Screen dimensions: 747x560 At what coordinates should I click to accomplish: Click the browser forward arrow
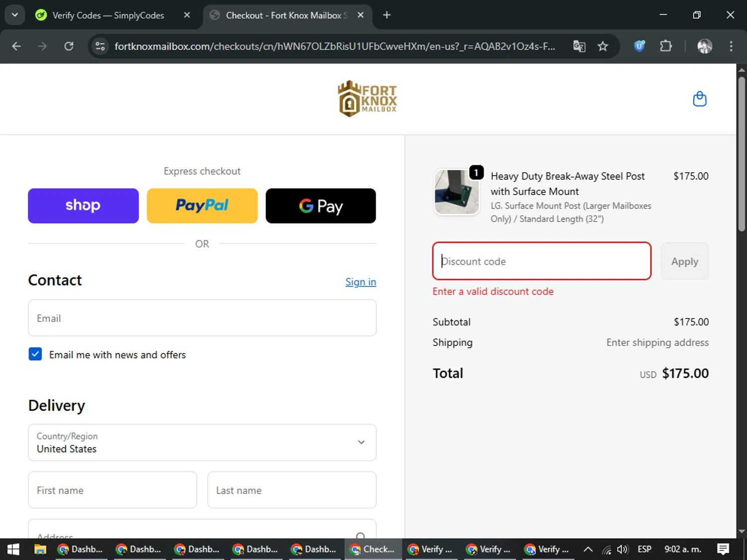coord(42,46)
